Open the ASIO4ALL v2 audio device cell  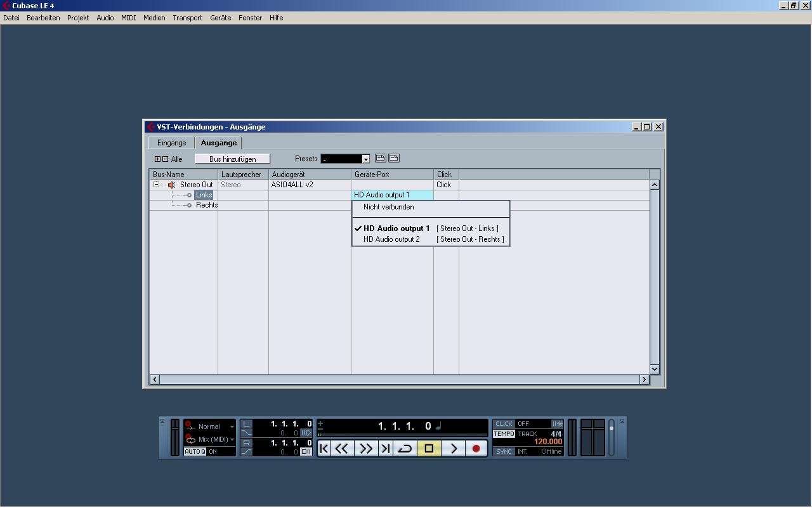point(310,185)
